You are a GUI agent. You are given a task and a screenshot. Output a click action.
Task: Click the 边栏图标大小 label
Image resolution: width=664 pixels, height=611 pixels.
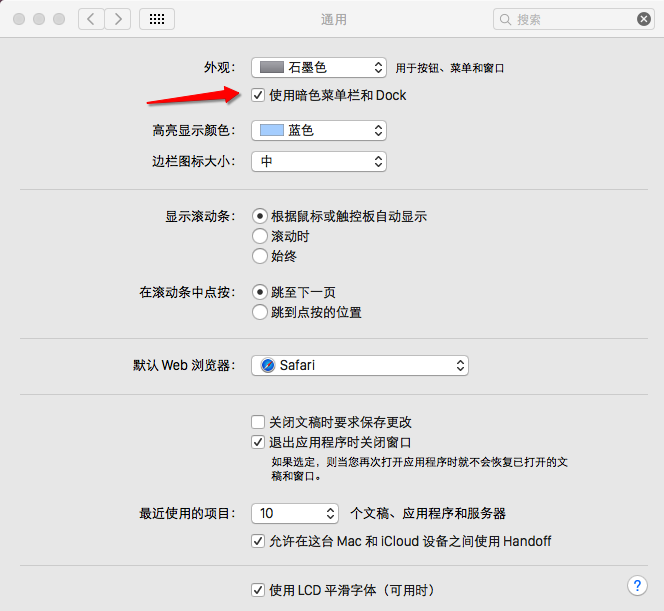coord(194,161)
